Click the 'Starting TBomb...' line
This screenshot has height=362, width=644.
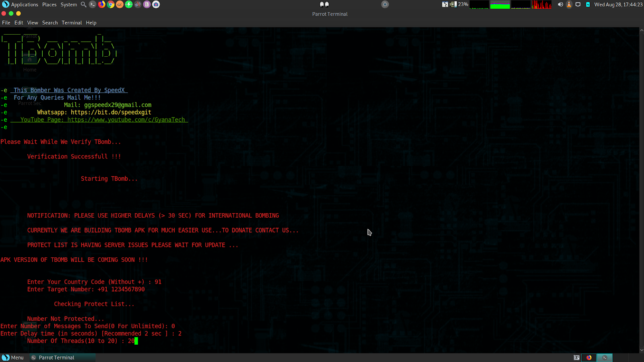point(109,179)
